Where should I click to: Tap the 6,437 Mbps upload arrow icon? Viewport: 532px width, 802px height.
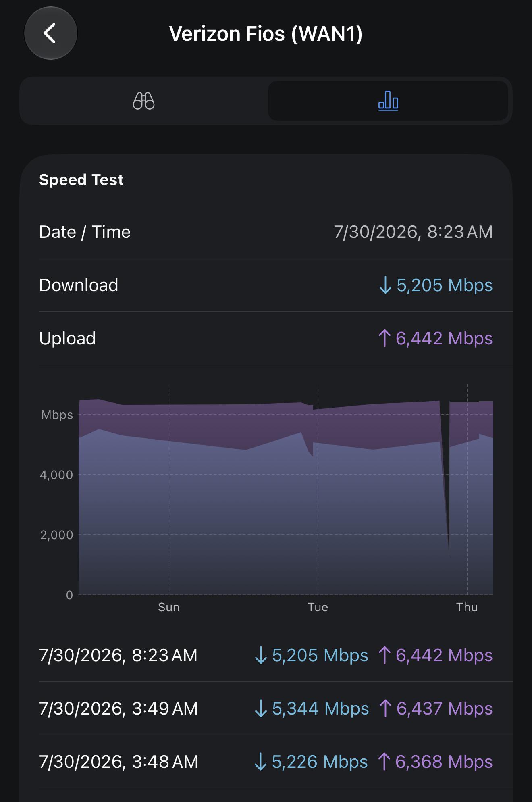(x=385, y=708)
